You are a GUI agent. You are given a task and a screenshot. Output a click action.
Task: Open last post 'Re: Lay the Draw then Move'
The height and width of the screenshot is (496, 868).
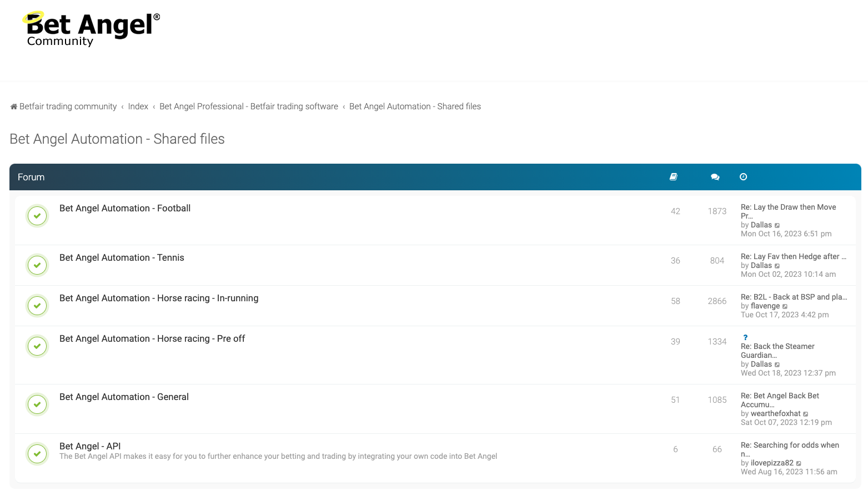pos(788,207)
